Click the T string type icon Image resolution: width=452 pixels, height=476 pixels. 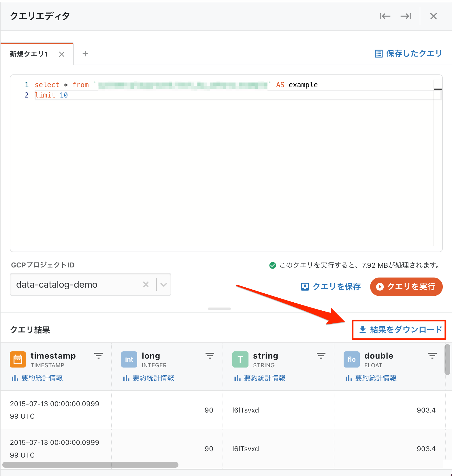(x=240, y=359)
